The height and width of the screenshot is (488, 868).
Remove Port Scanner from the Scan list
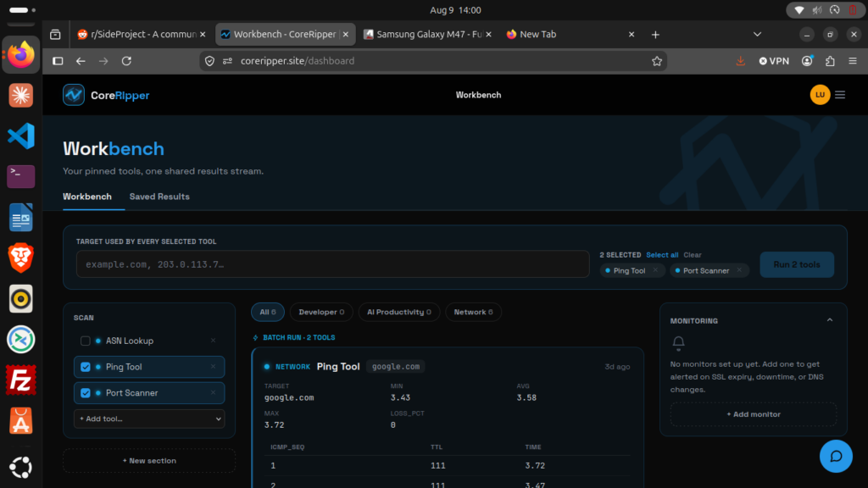click(x=213, y=392)
